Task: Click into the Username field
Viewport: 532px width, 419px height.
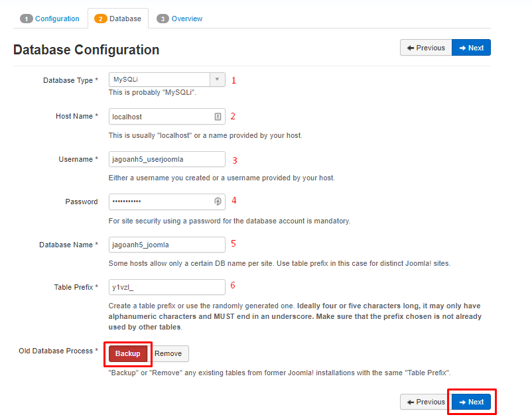Action: [x=166, y=159]
